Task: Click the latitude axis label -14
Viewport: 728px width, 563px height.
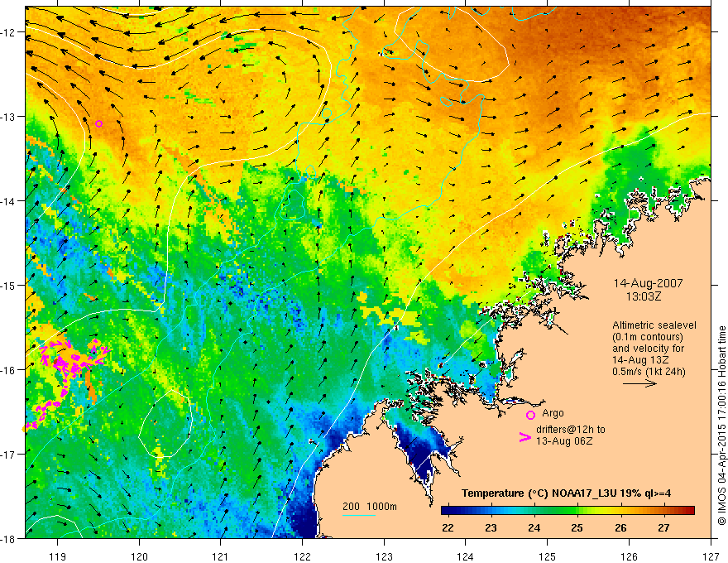Action: coord(8,201)
